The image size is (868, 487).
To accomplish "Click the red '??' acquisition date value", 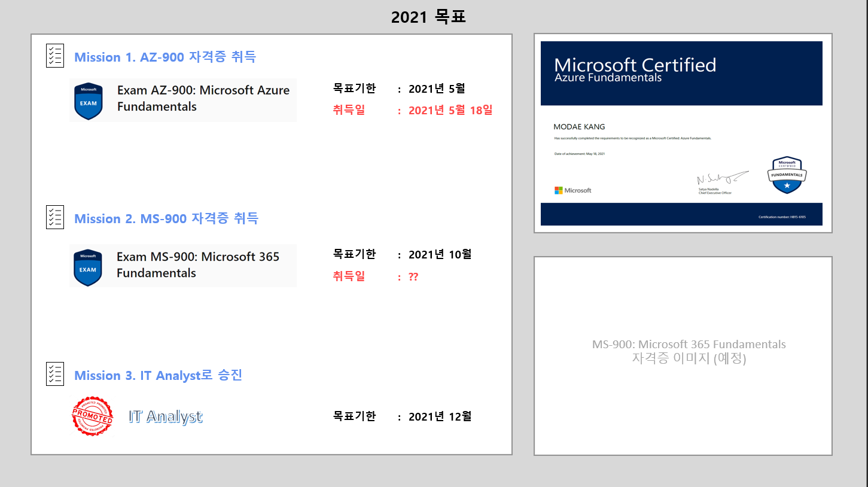I will point(413,276).
